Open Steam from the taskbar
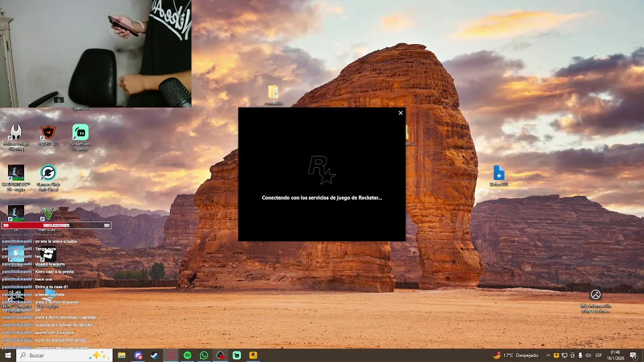Image resolution: width=644 pixels, height=362 pixels. 154,355
